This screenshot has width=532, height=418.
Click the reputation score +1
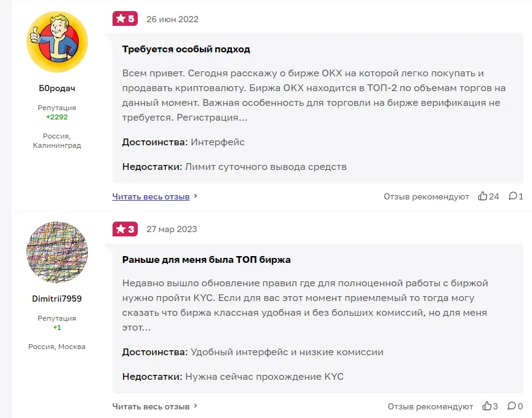tap(57, 327)
